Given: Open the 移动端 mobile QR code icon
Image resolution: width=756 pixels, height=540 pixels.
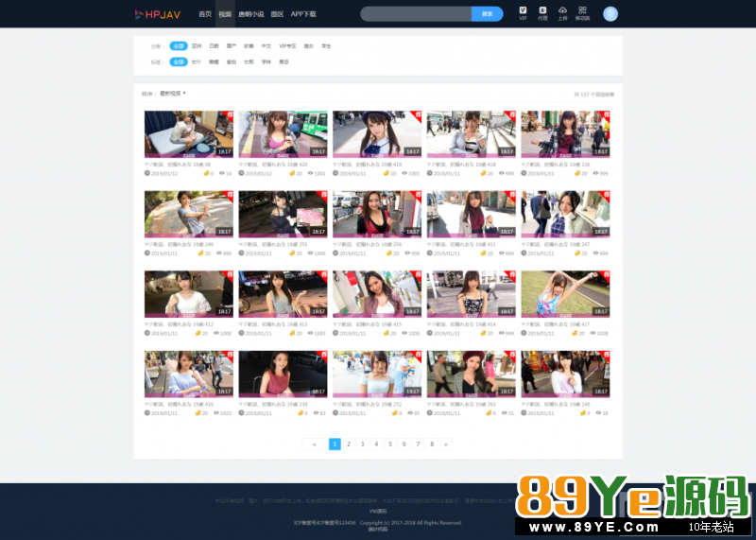Looking at the screenshot, I should [x=582, y=12].
